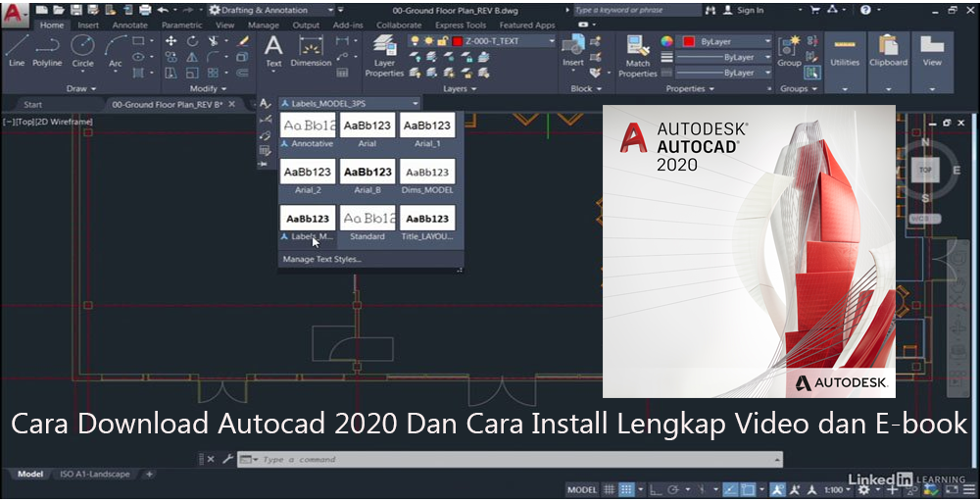Click the Table icon in Annotation panel
Viewport: 980px width, 502px height.
tap(342, 74)
